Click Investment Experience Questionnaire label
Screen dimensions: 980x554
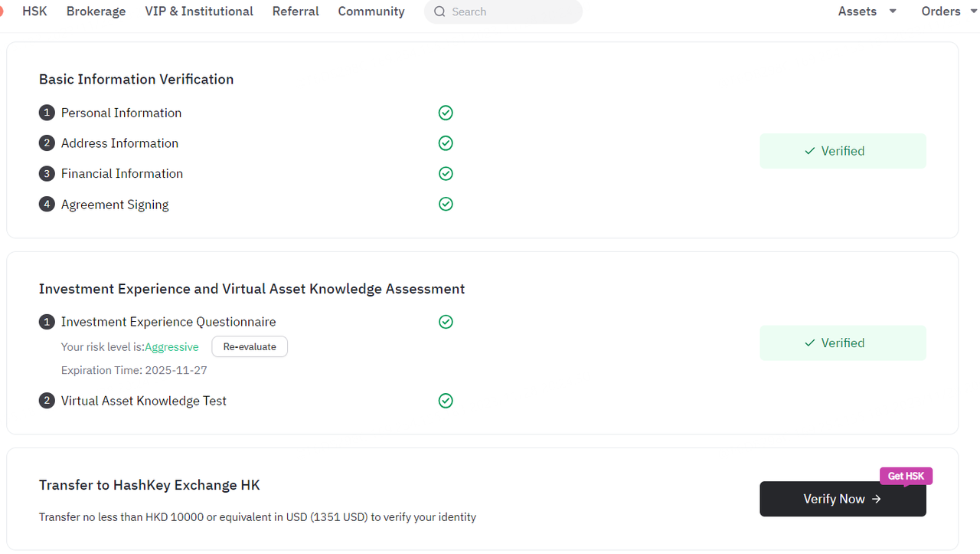pyautogui.click(x=168, y=322)
